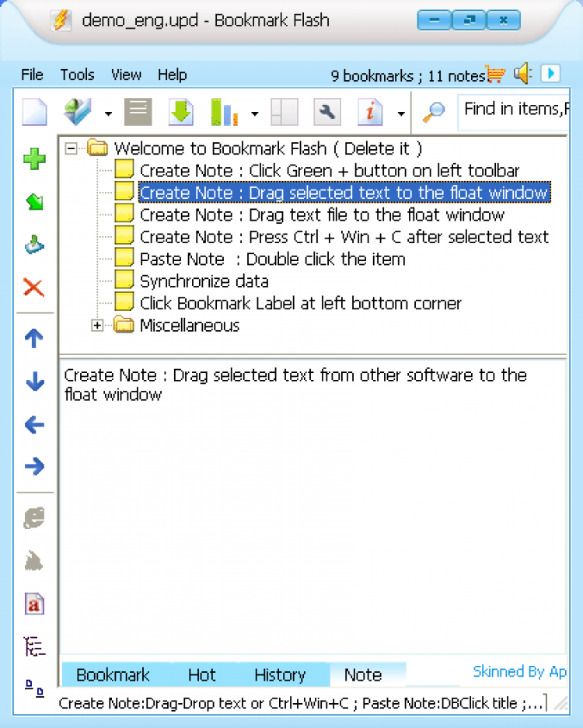583x728 pixels.
Task: Click the two small linked squares icon
Action: [x=34, y=688]
